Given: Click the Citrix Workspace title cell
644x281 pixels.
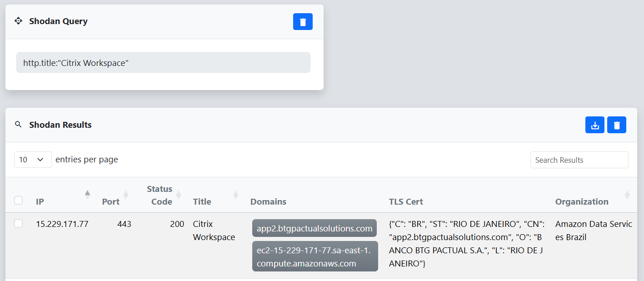Looking at the screenshot, I should [214, 230].
